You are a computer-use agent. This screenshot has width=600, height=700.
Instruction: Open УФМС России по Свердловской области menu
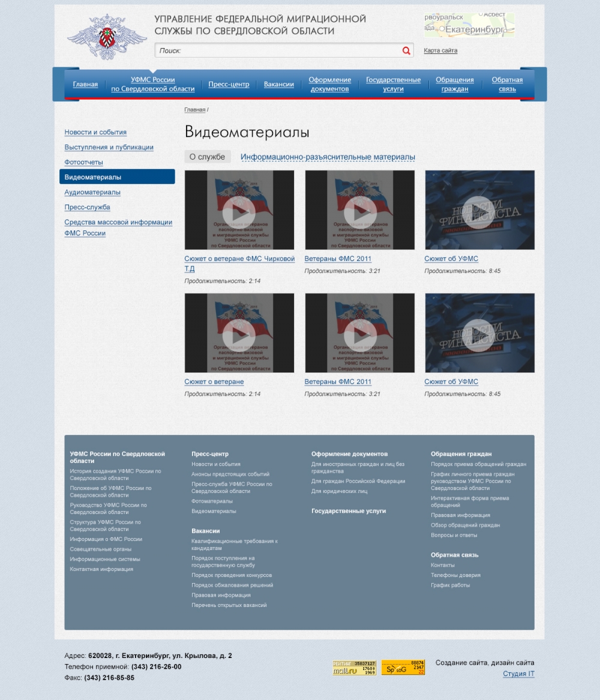pyautogui.click(x=152, y=84)
